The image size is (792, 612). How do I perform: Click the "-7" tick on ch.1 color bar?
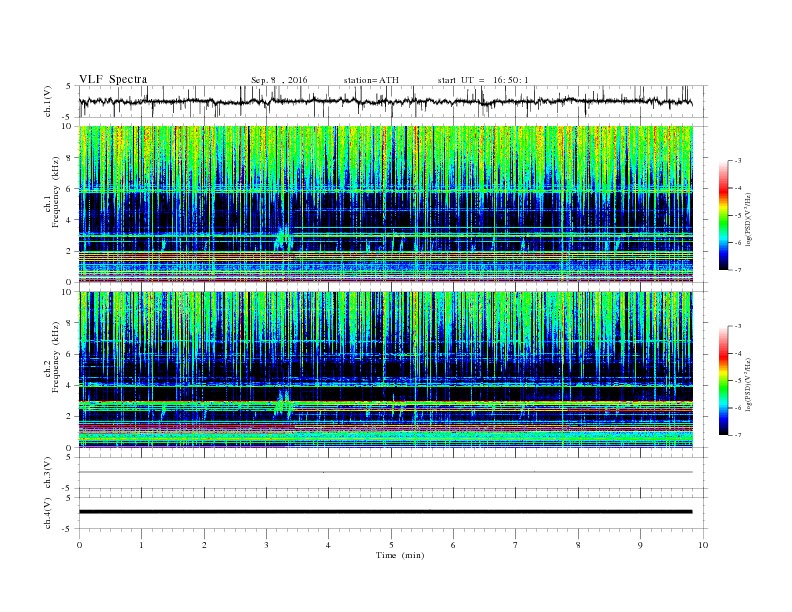click(x=738, y=270)
